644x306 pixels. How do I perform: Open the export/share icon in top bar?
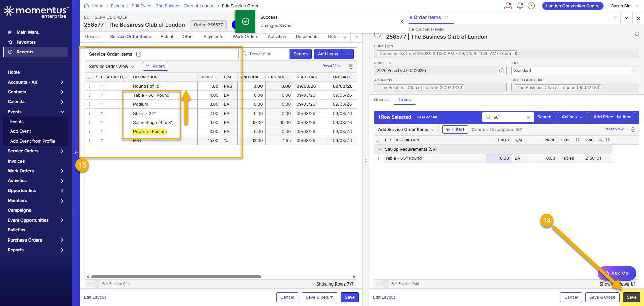[x=508, y=6]
